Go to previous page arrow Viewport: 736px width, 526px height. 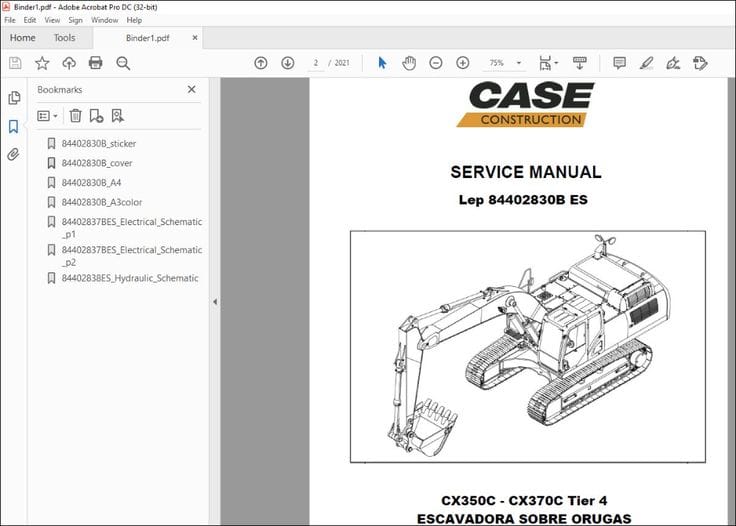pyautogui.click(x=261, y=63)
